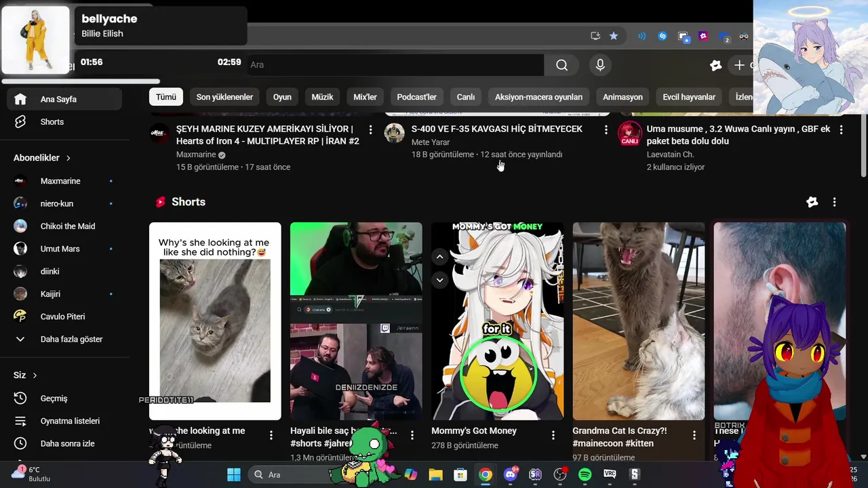Open the Ana Sayfa home icon

20,99
